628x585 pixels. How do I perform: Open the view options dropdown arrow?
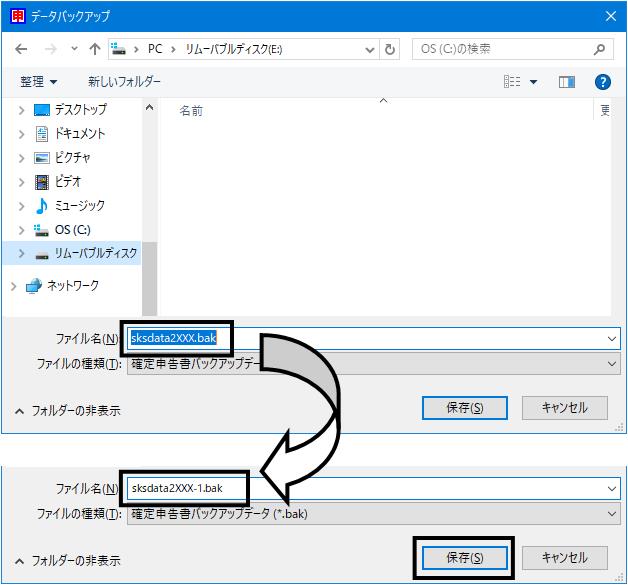[x=533, y=82]
